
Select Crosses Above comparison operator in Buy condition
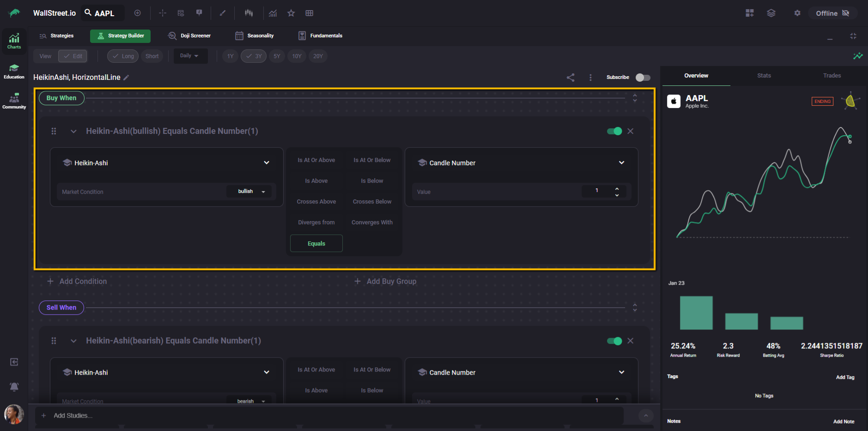[x=316, y=202]
